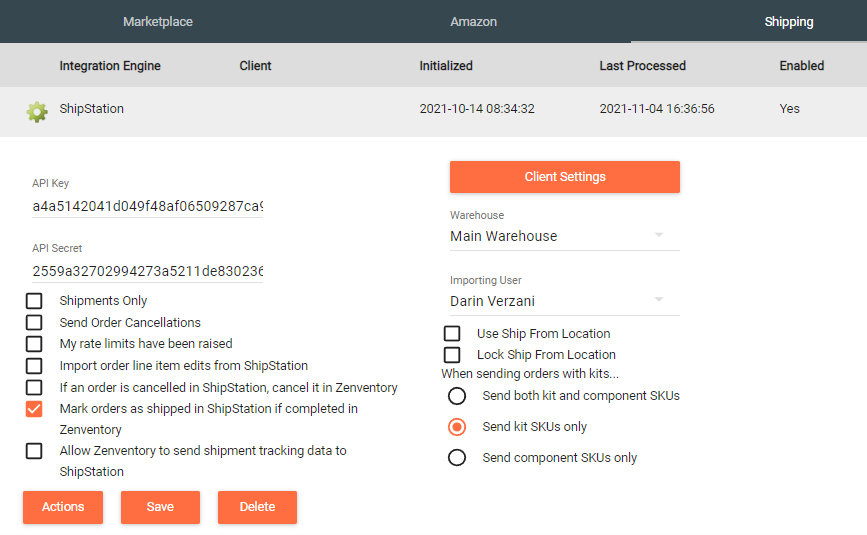
Task: Open the Shipping tab
Action: point(788,22)
